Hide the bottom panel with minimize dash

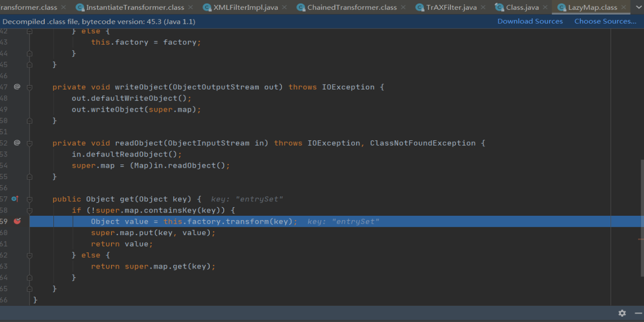tap(638, 313)
